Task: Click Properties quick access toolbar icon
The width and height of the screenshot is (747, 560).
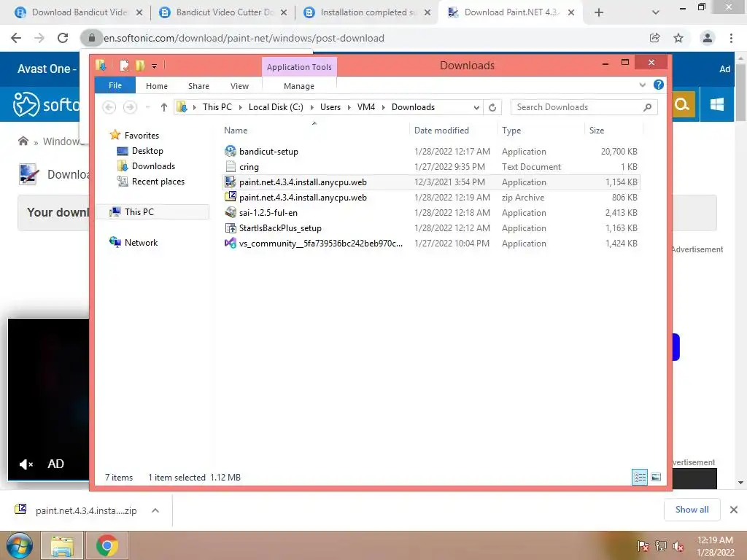Action: pyautogui.click(x=124, y=65)
